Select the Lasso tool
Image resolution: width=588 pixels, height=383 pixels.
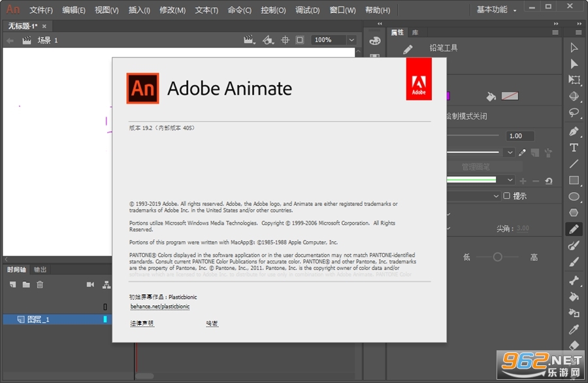pos(574,112)
